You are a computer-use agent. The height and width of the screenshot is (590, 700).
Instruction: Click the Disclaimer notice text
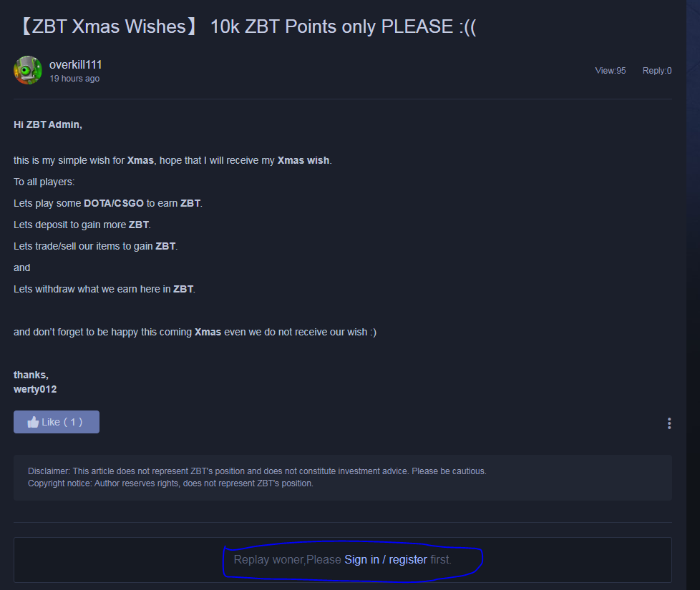pyautogui.click(x=257, y=471)
